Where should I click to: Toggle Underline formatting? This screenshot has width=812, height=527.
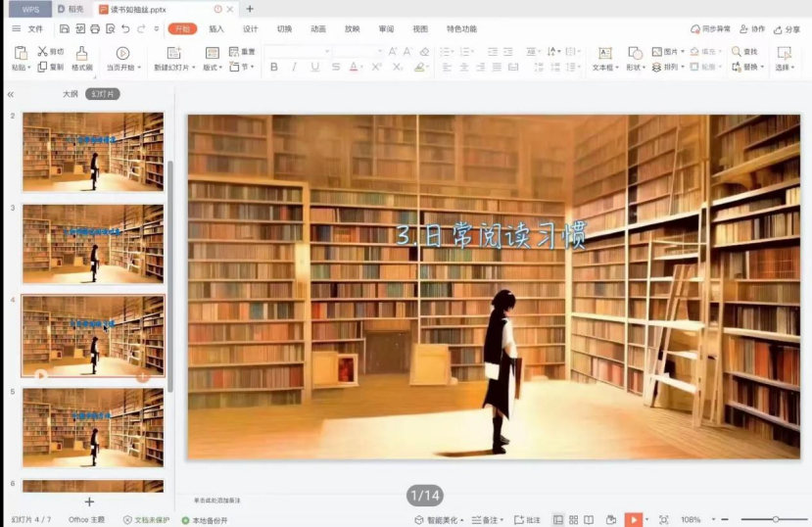point(314,68)
